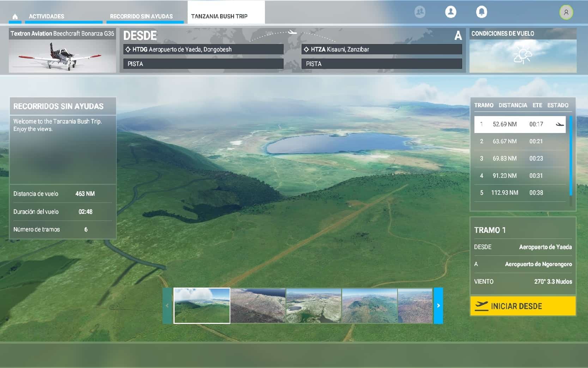Select the second scenery thumbnail

click(x=258, y=306)
